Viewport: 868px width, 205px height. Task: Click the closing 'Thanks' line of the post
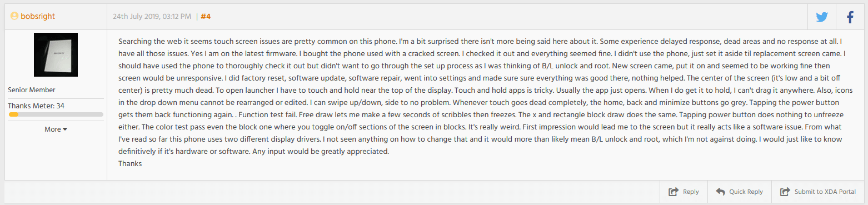click(x=130, y=164)
